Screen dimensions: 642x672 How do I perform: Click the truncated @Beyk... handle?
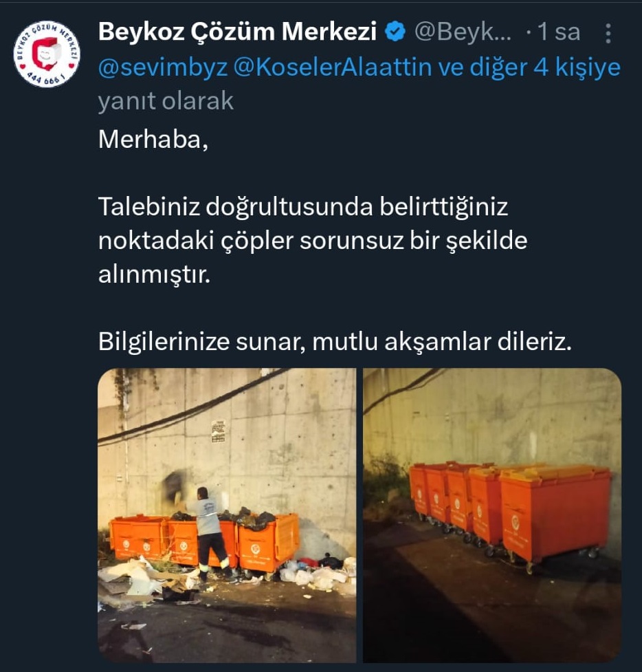point(463,32)
